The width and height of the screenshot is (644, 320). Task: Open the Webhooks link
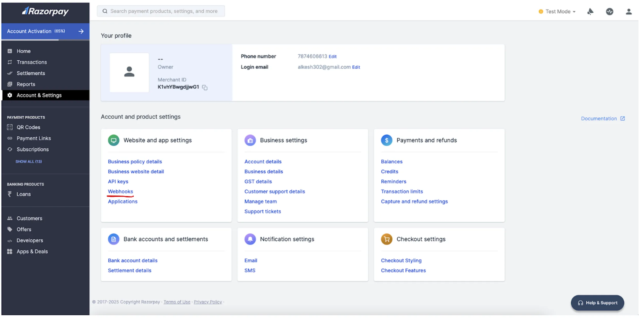coord(120,191)
